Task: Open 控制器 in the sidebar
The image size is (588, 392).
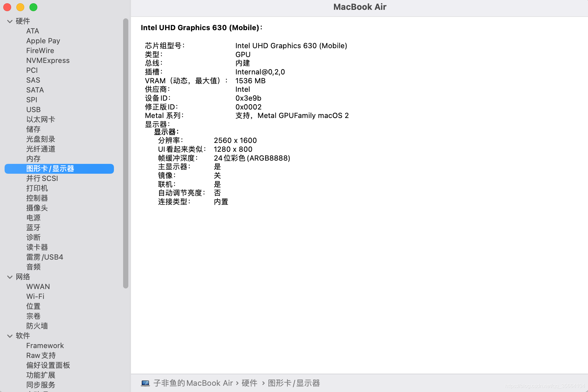Action: [x=37, y=198]
